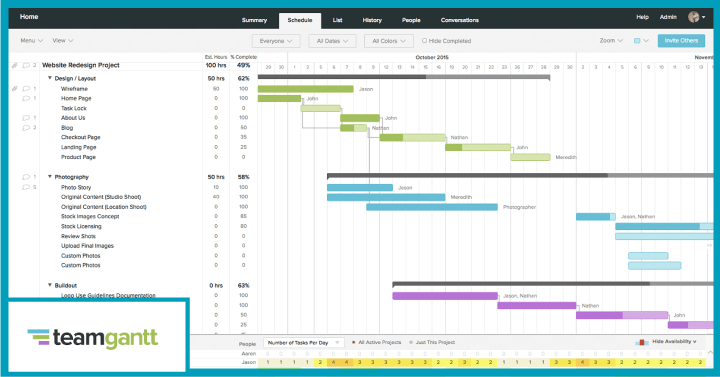Click the purple bar labeled Jason, Nathan
720x377 pixels.
pyautogui.click(x=445, y=296)
